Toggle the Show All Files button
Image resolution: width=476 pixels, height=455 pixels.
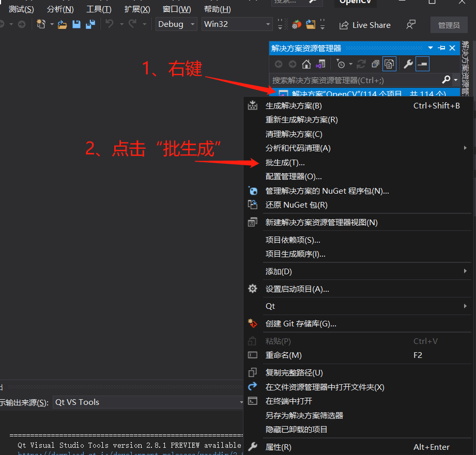[x=389, y=64]
